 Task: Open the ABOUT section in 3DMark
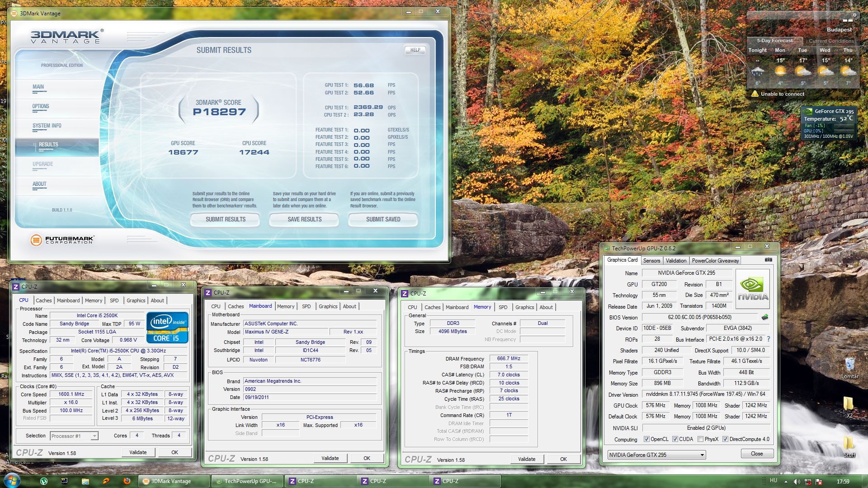39,184
